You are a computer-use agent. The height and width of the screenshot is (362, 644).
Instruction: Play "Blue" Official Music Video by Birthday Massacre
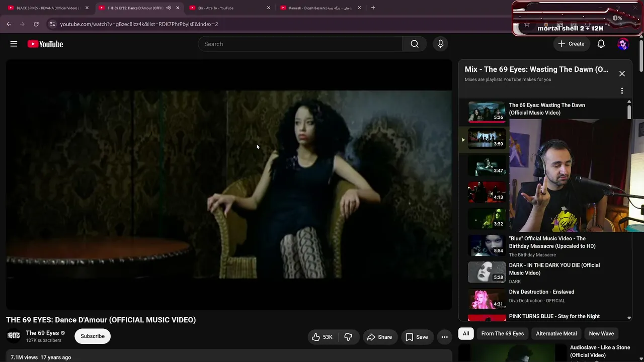546,245
